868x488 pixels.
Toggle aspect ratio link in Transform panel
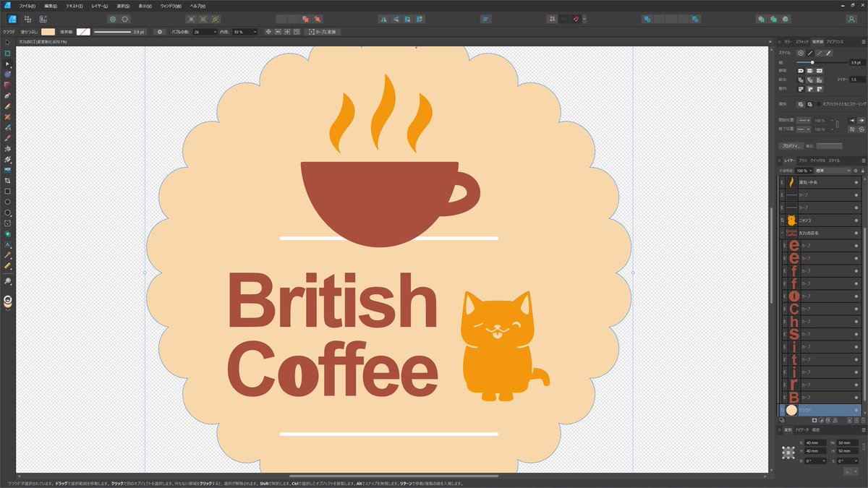[864, 446]
